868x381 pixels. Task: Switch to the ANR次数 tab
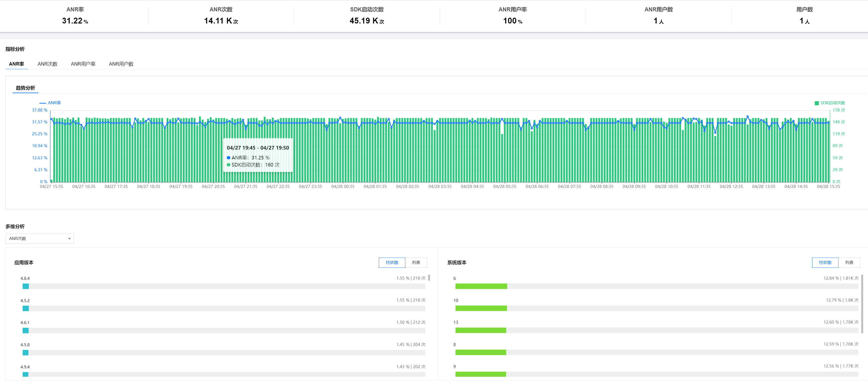click(48, 64)
